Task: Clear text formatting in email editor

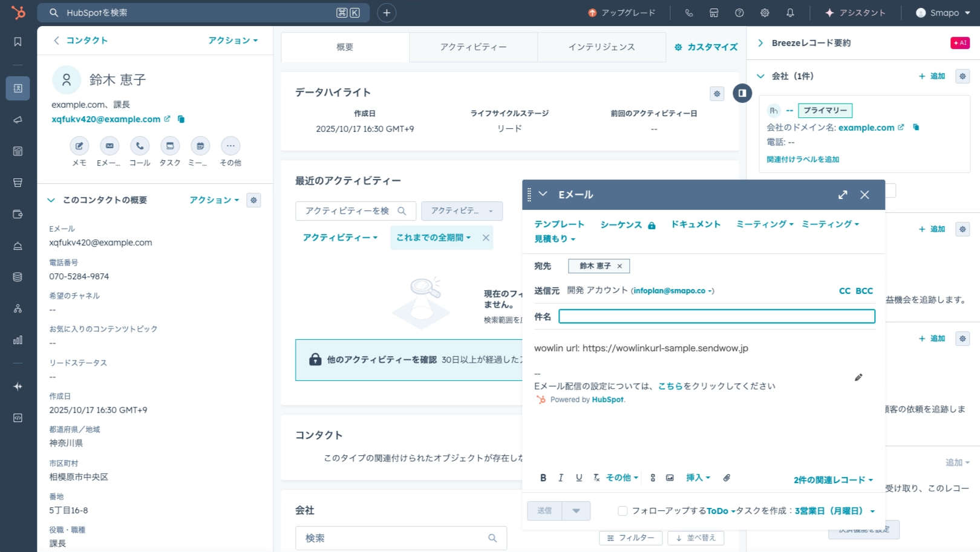Action: point(596,478)
